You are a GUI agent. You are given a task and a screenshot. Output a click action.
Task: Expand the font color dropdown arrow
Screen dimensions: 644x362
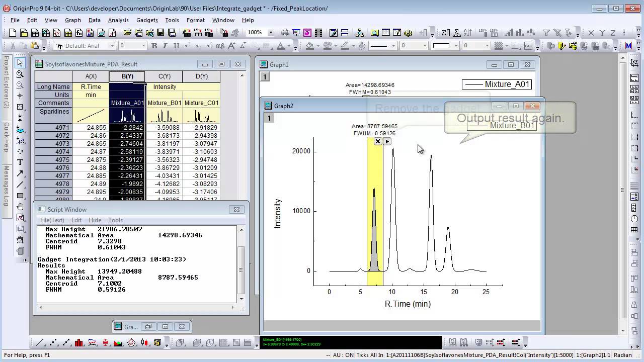point(289,46)
